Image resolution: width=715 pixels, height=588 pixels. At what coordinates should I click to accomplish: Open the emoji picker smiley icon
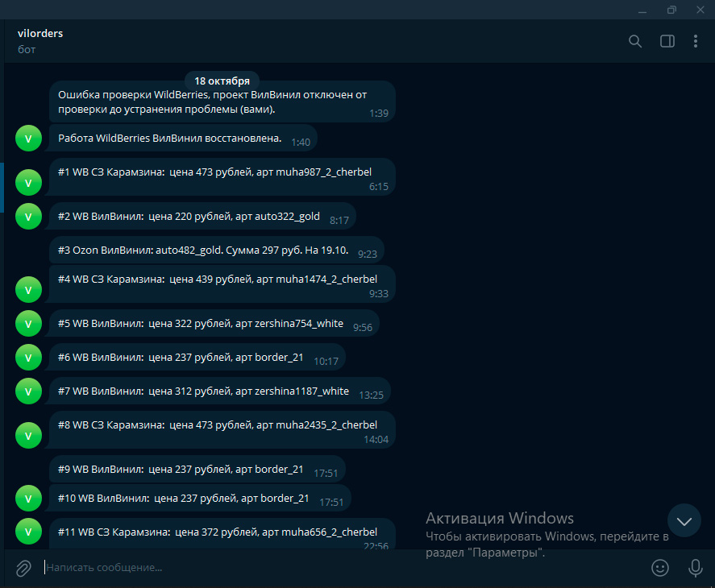[660, 568]
